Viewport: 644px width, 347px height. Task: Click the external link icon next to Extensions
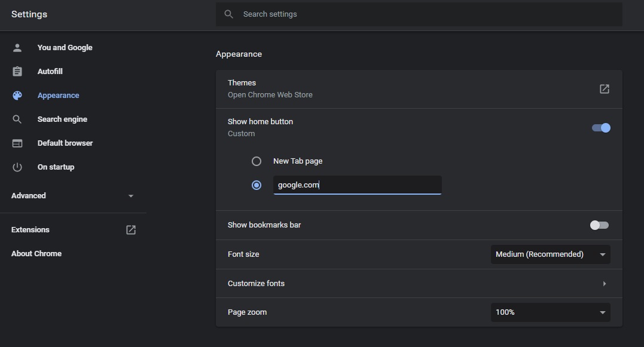tap(131, 230)
